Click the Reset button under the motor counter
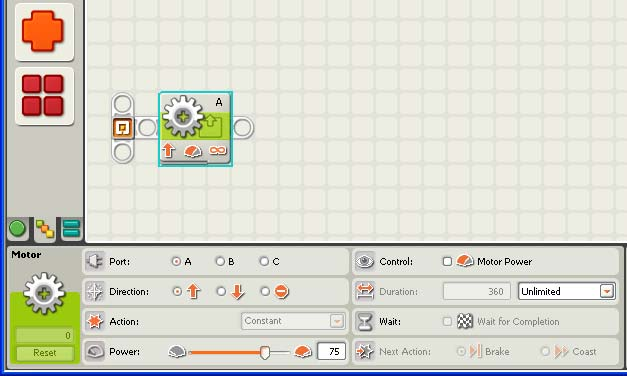 pyautogui.click(x=45, y=353)
